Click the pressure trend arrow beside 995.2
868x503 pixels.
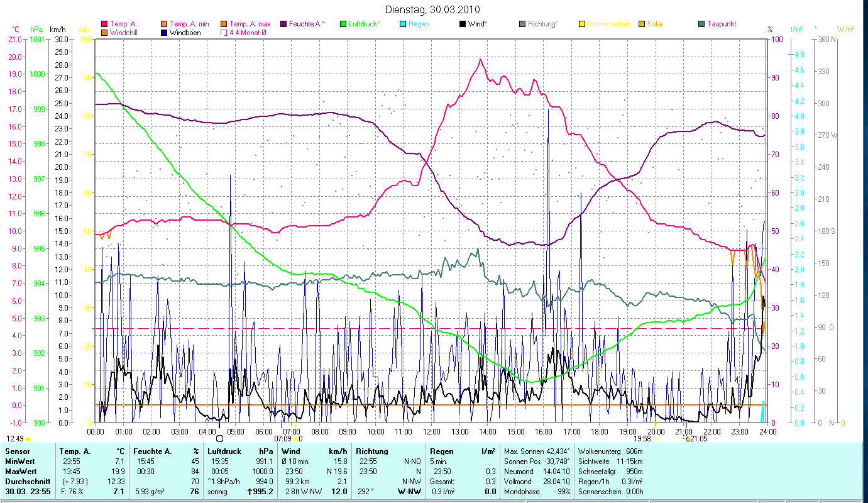pyautogui.click(x=248, y=492)
